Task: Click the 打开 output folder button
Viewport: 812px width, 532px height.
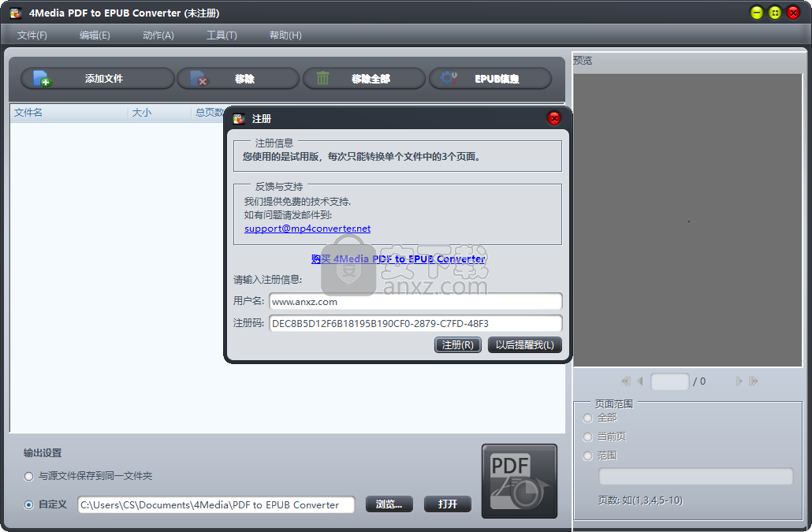Action: 448,504
